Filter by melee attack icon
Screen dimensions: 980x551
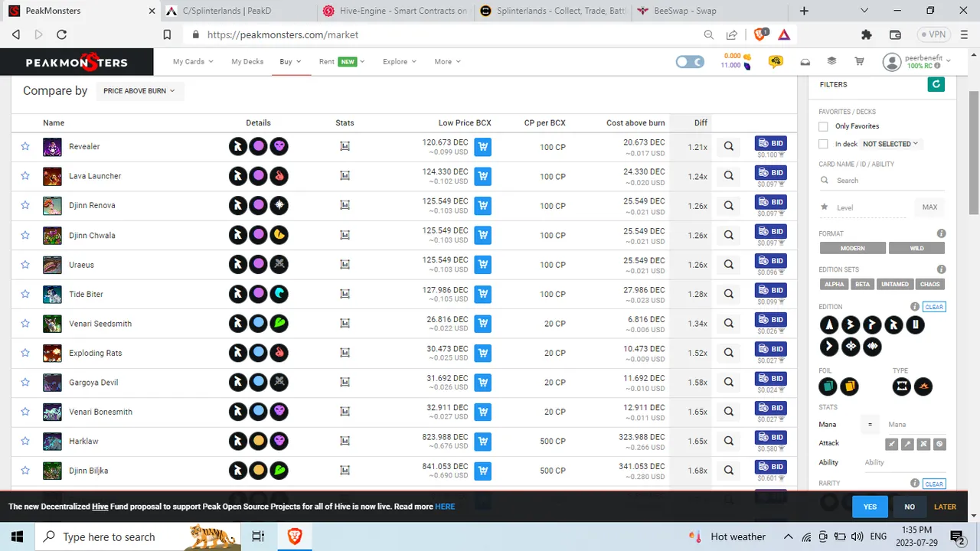[x=891, y=444]
